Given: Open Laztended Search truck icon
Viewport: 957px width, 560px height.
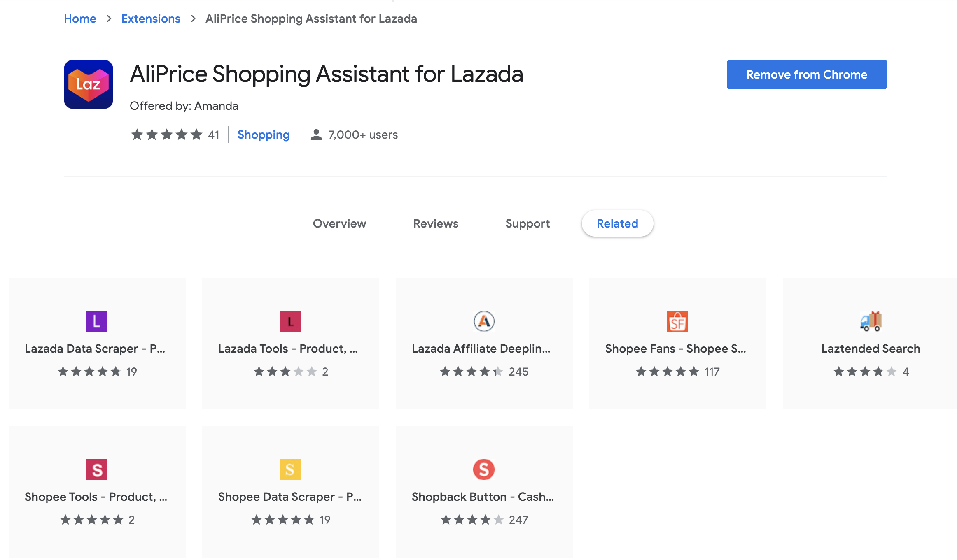Looking at the screenshot, I should (x=871, y=321).
